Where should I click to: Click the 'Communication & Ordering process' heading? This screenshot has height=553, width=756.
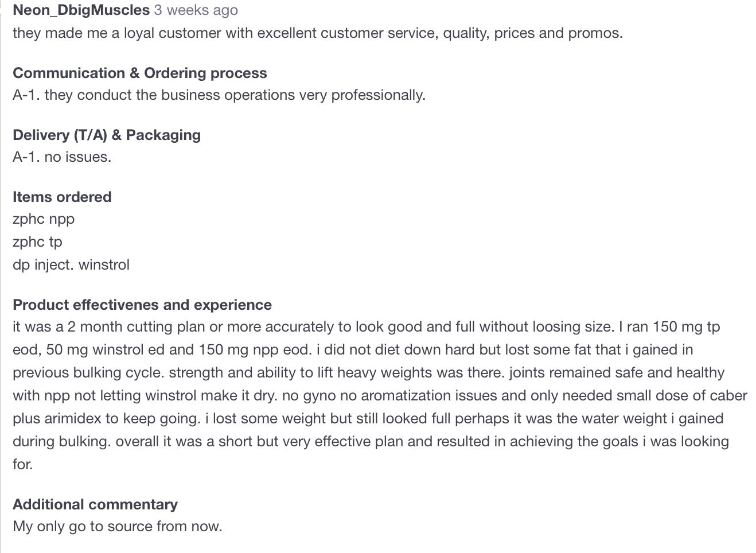(139, 73)
